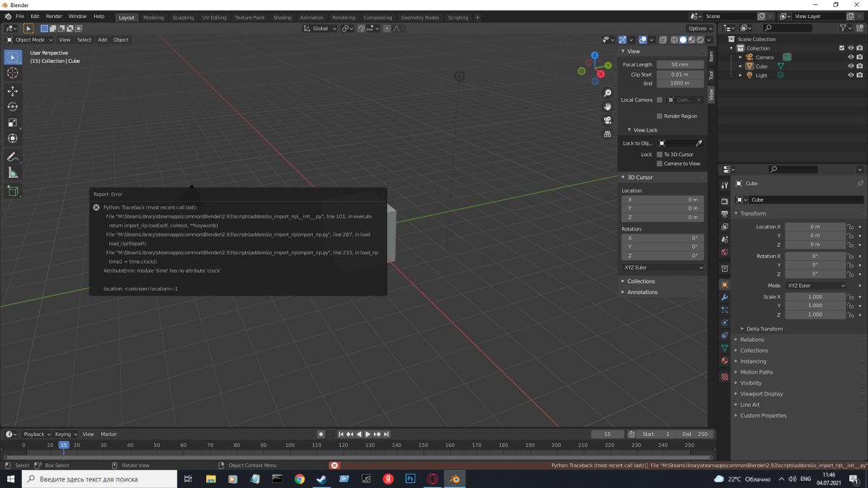Screen dimensions: 868x488
Task: Choose the Move tool
Action: pos(13,91)
